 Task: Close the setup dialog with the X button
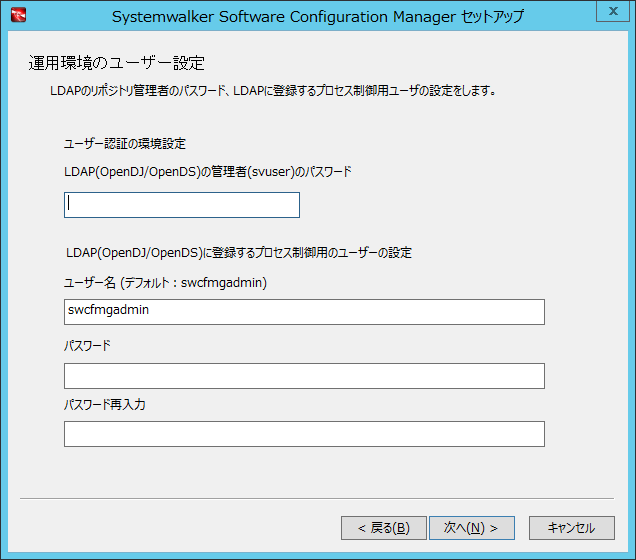point(613,11)
